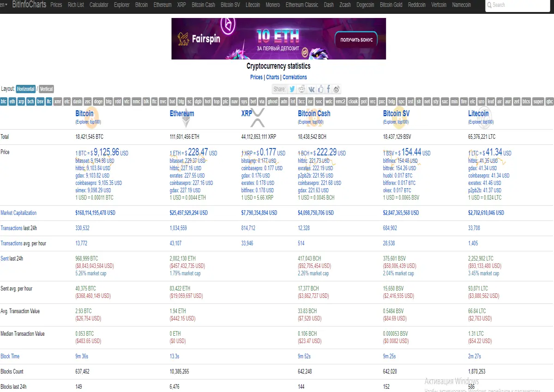Click Bitcoin market cap $168,114,195,478 USD
Image resolution: width=554 pixels, height=392 pixels.
point(95,213)
